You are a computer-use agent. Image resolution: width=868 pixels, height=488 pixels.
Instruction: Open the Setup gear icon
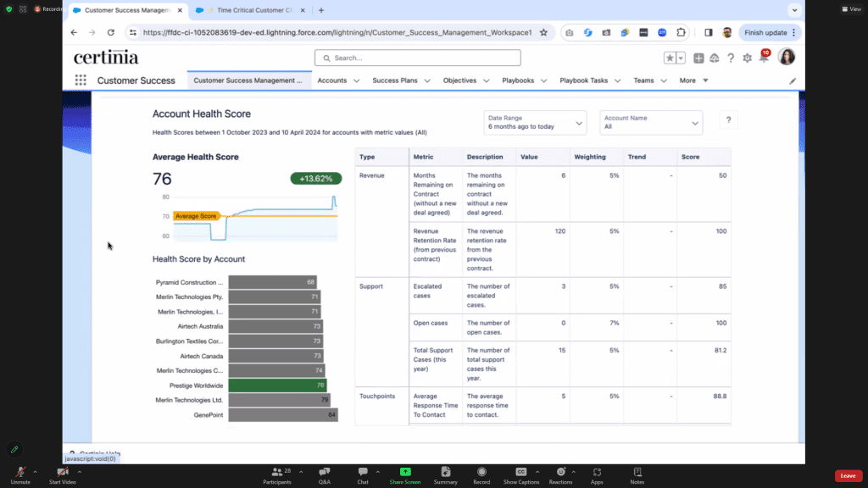coord(748,58)
